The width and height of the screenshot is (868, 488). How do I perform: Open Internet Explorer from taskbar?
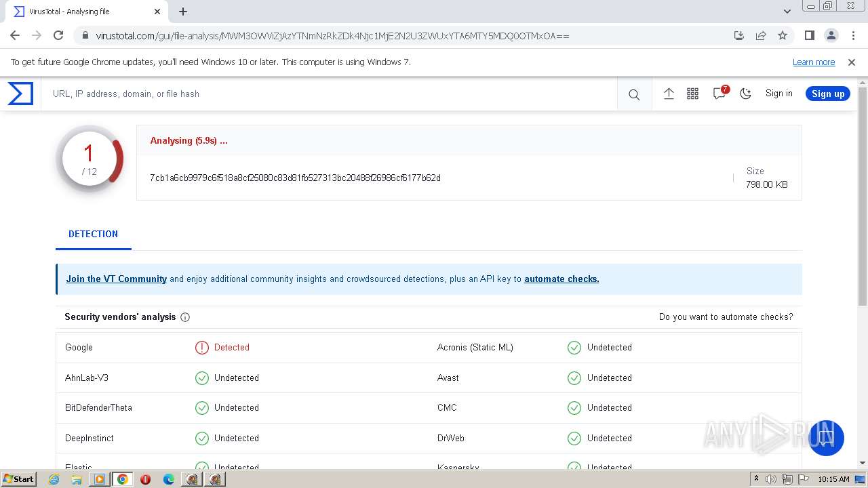[54, 479]
